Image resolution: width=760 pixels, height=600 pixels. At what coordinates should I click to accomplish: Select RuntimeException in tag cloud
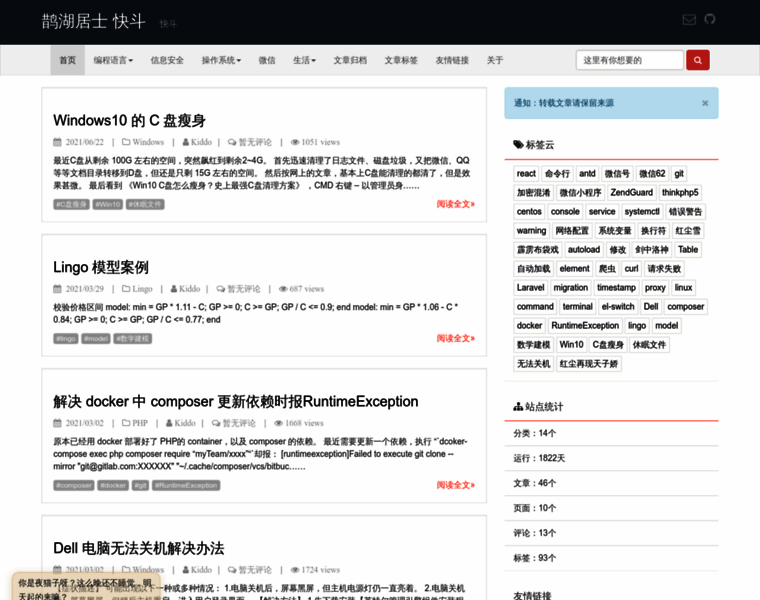(585, 325)
